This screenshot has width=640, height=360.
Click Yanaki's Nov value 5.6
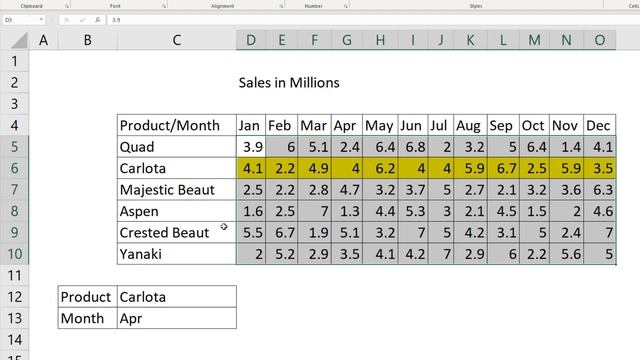coord(566,254)
